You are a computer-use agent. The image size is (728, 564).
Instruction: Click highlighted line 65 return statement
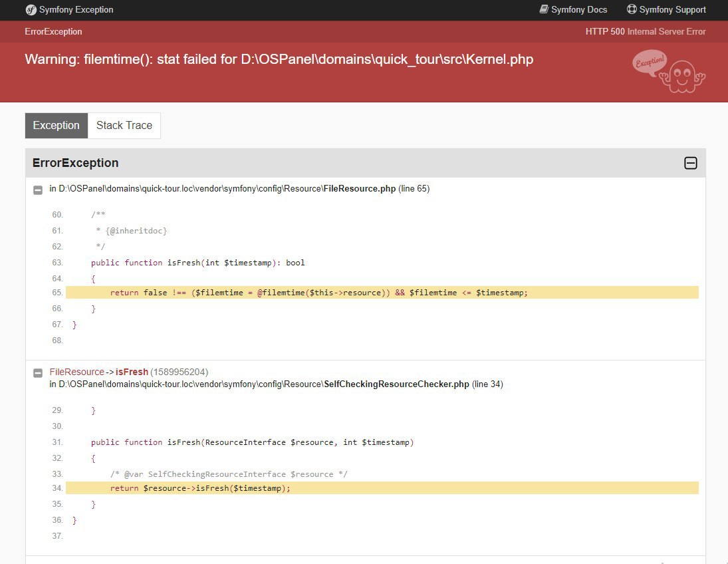382,293
